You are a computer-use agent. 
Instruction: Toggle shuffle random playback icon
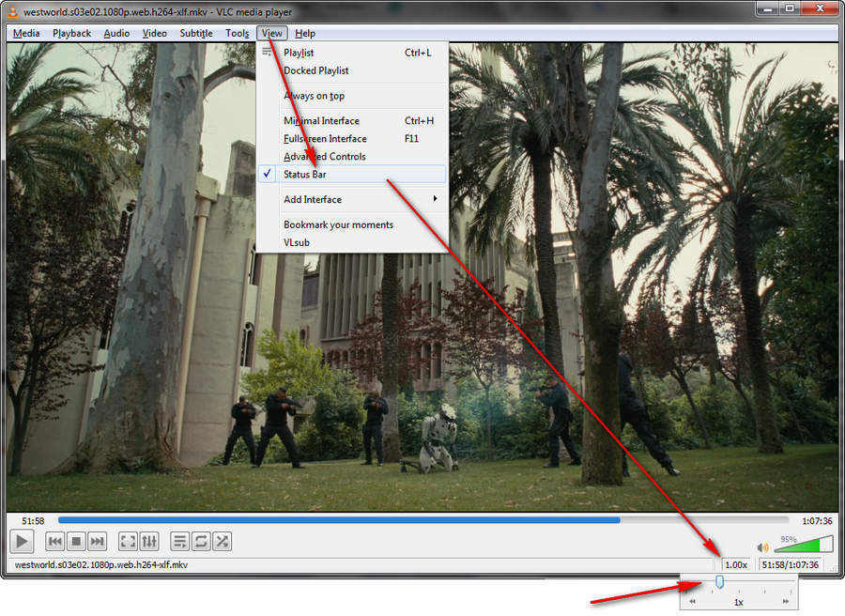point(222,541)
